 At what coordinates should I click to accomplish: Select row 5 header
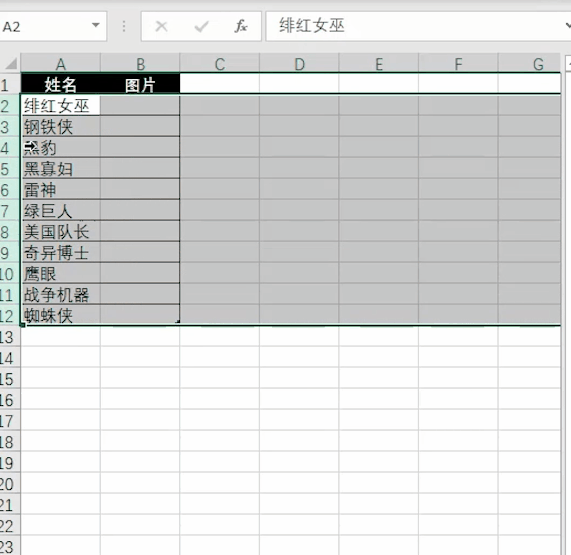pyautogui.click(x=9, y=169)
